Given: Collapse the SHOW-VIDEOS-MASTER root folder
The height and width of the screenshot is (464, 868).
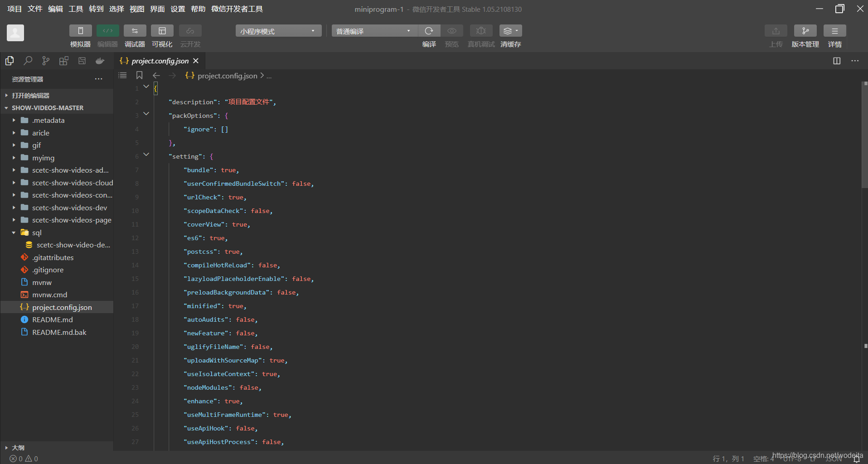Looking at the screenshot, I should pos(57,108).
